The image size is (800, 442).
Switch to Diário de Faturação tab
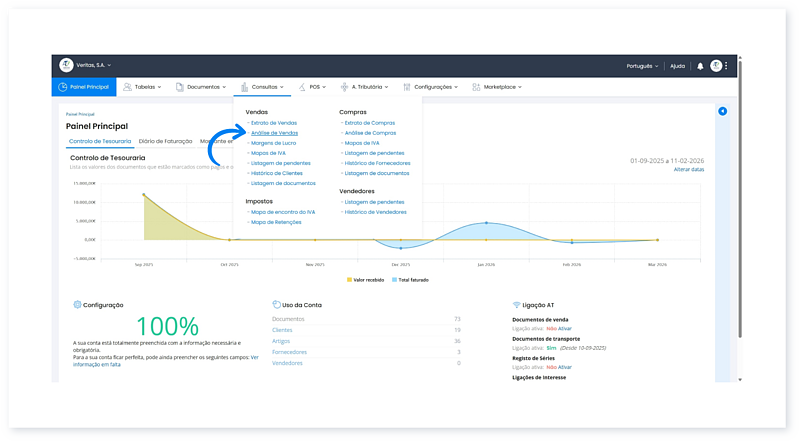click(x=165, y=142)
